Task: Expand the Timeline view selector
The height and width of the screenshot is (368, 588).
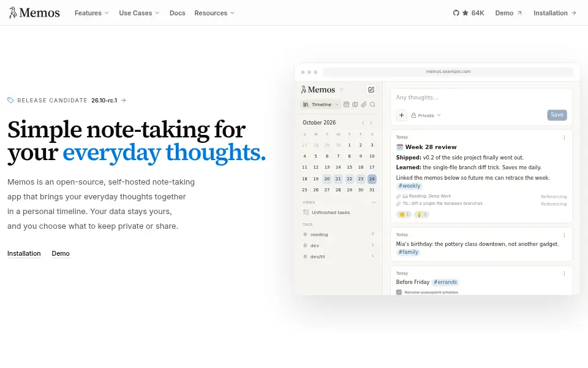Action: click(320, 104)
